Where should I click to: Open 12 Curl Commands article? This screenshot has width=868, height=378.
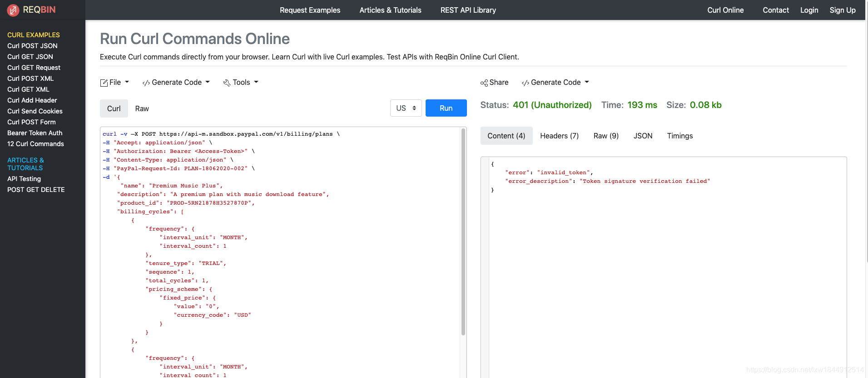coord(35,144)
